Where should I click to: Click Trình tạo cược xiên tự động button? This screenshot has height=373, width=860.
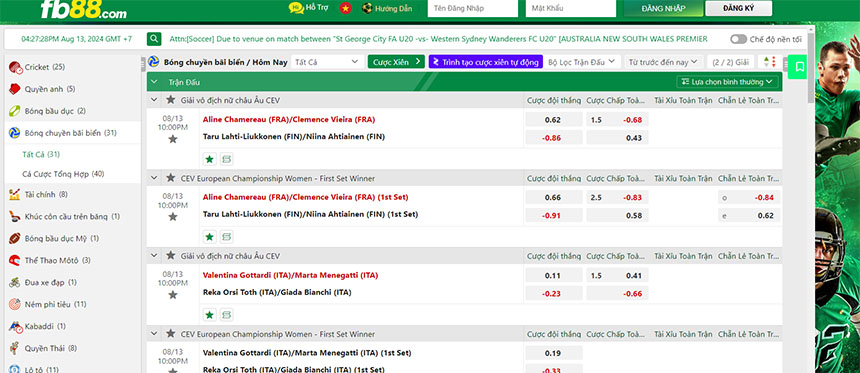click(x=486, y=62)
